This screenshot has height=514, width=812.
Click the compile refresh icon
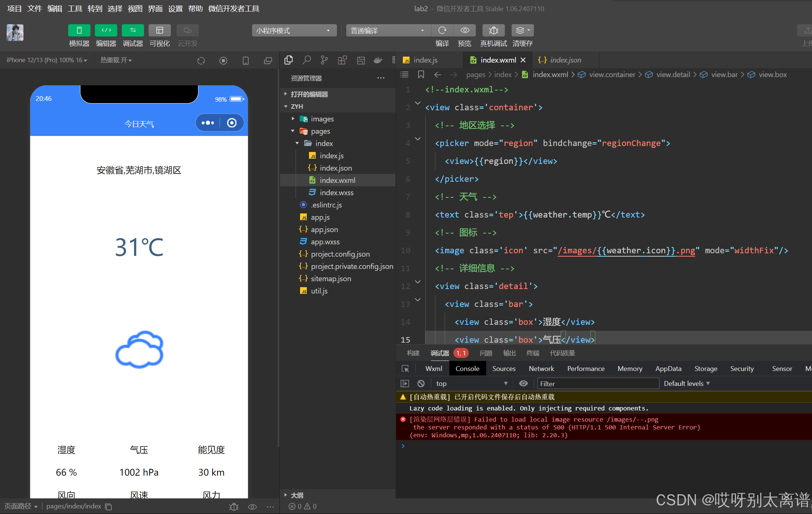click(x=442, y=30)
